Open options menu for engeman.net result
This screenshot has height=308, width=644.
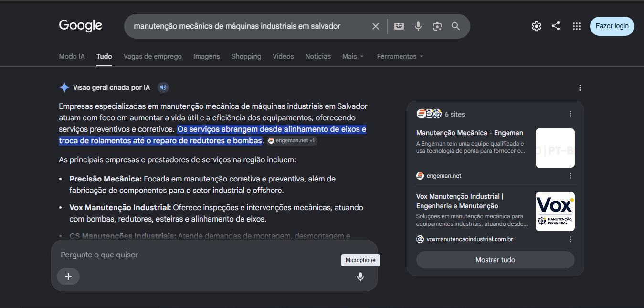tap(570, 176)
